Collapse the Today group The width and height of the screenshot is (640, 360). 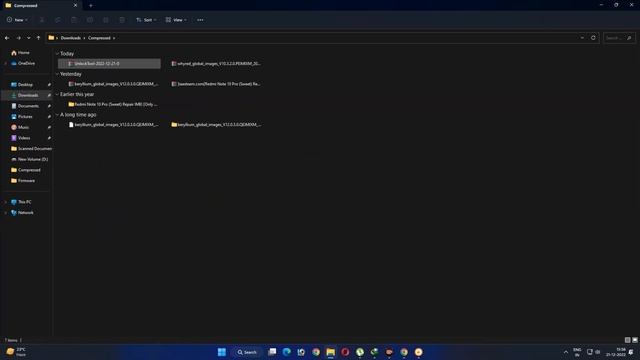[x=57, y=53]
